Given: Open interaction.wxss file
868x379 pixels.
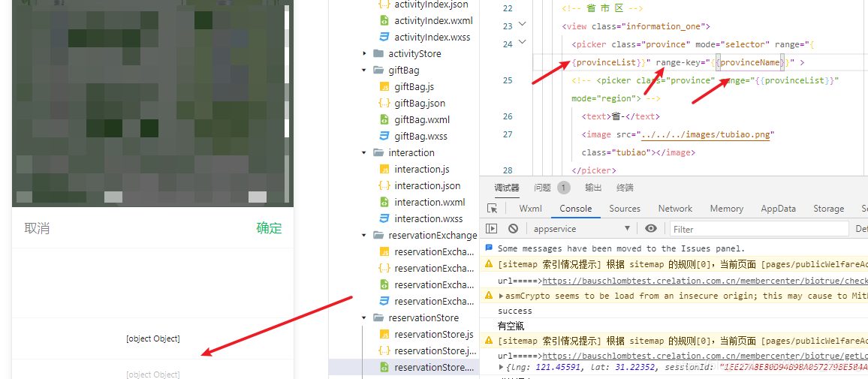Looking at the screenshot, I should [429, 218].
